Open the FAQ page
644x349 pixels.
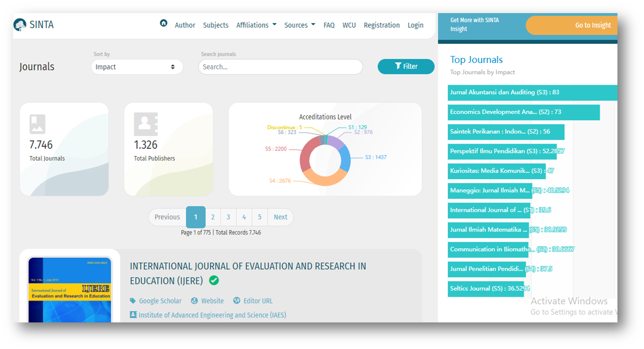[329, 25]
